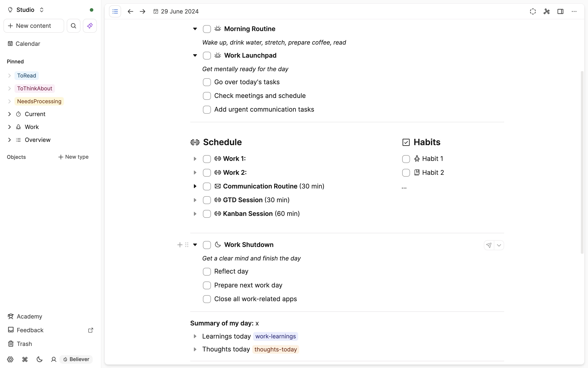Select the NeedsProcessing colored tag
Image resolution: width=588 pixels, height=368 pixels.
[x=39, y=101]
